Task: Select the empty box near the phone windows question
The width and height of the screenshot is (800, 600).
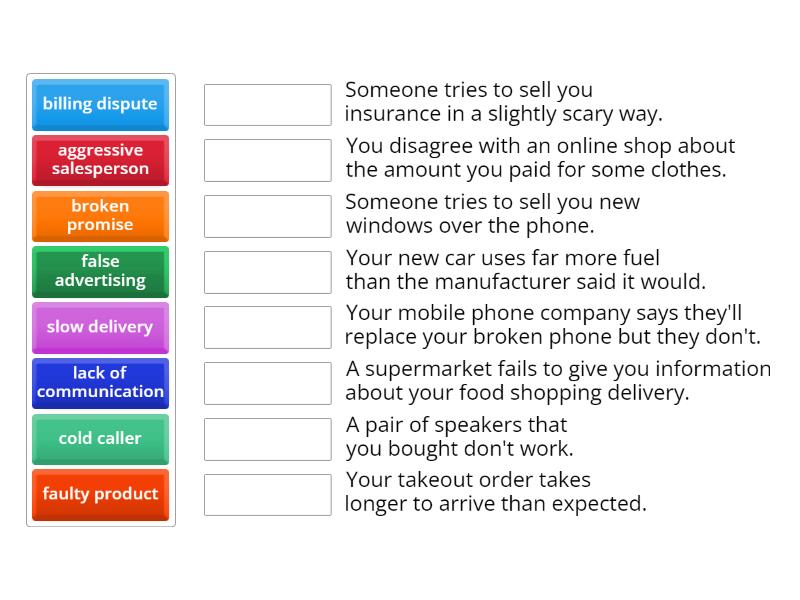Action: tap(267, 216)
